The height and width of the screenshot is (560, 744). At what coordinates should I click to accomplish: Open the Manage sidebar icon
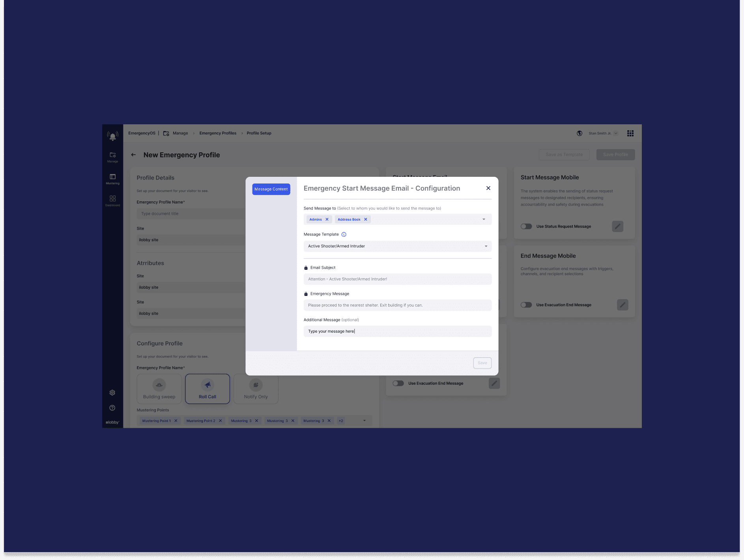(112, 157)
